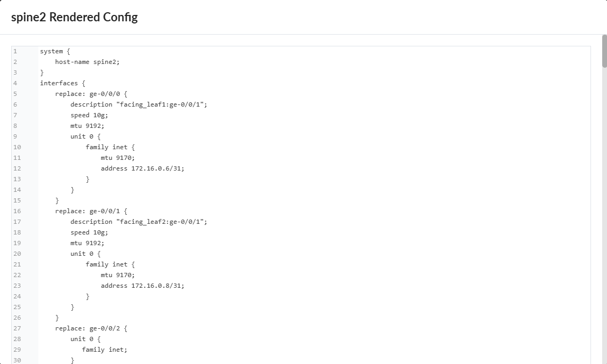Click the 'family inet;' line
The width and height of the screenshot is (607, 364).
click(104, 350)
